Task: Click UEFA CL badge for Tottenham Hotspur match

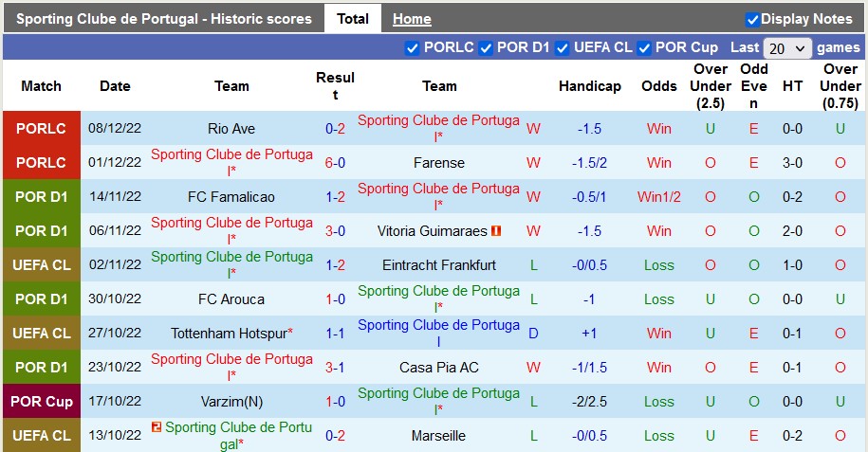Action: [x=42, y=333]
